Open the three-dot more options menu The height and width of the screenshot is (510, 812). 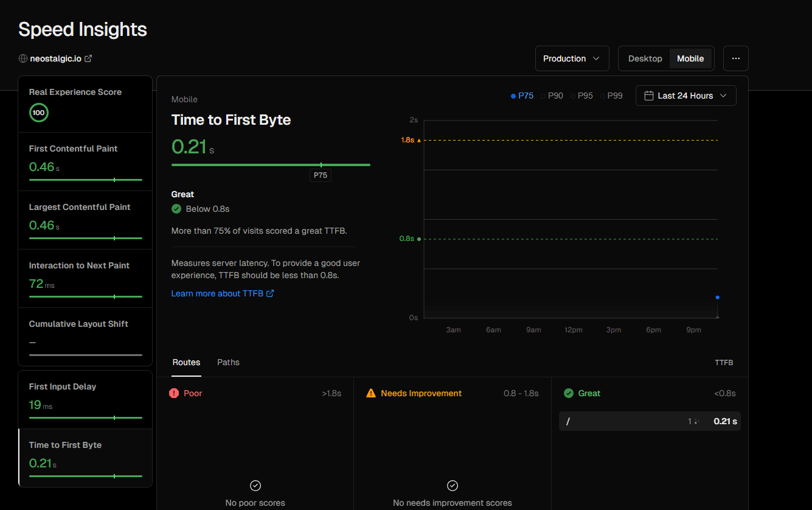pos(736,58)
